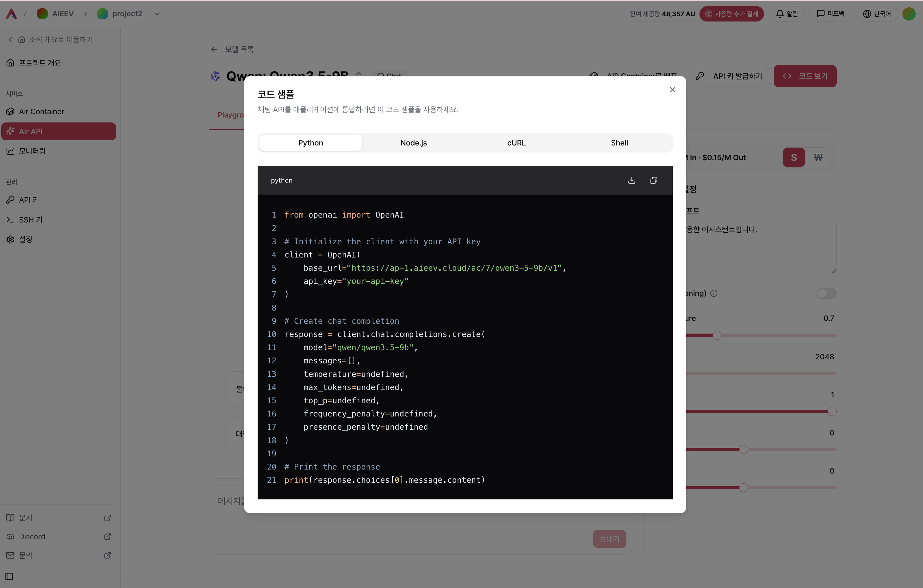Screen dimensions: 923x588
Task: Collapse the sidebar panel icon
Action: coord(9,577)
